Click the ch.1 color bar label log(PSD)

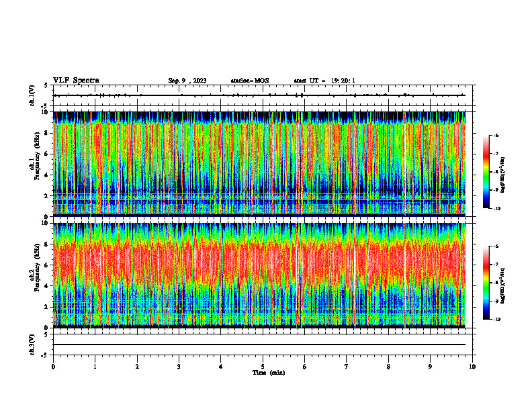click(503, 175)
